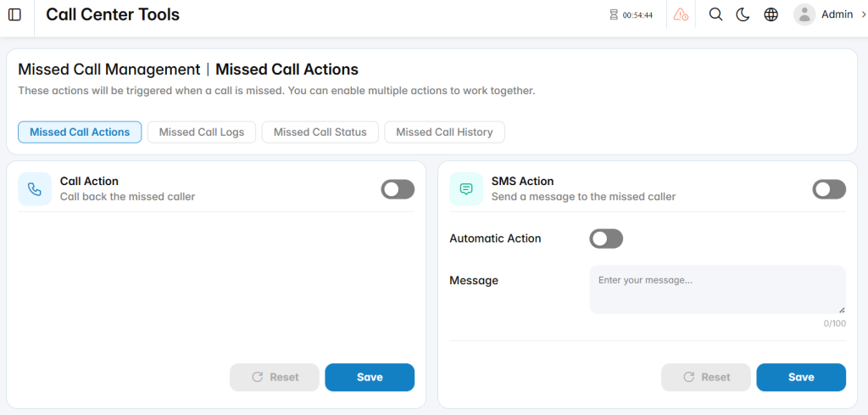Click the SMS Action message icon

[x=466, y=189]
